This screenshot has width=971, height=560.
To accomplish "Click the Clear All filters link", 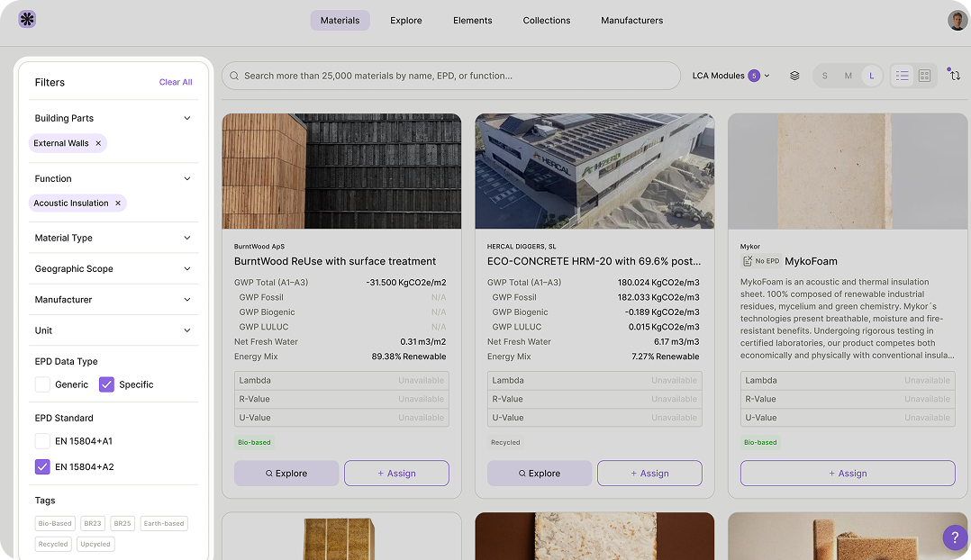I will [176, 82].
